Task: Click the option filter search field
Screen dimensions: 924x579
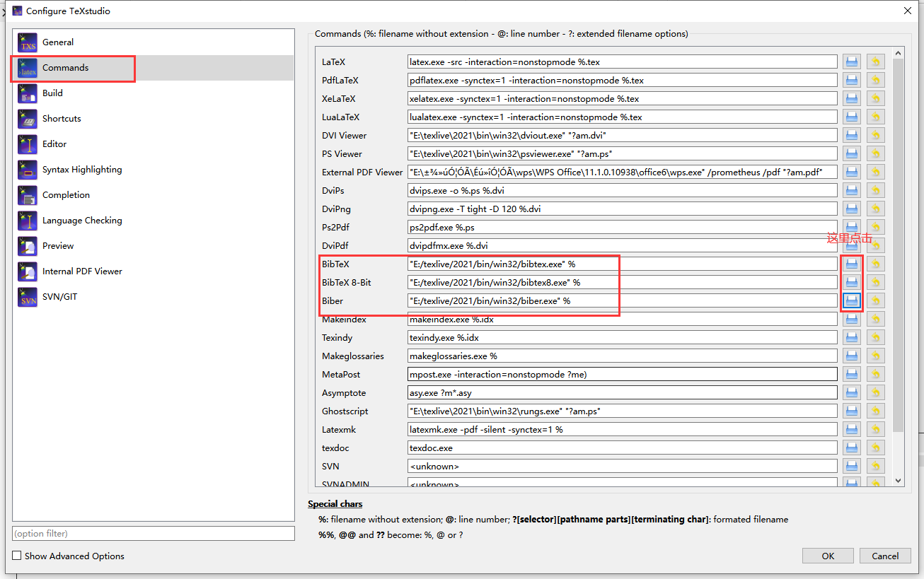Action: point(154,533)
